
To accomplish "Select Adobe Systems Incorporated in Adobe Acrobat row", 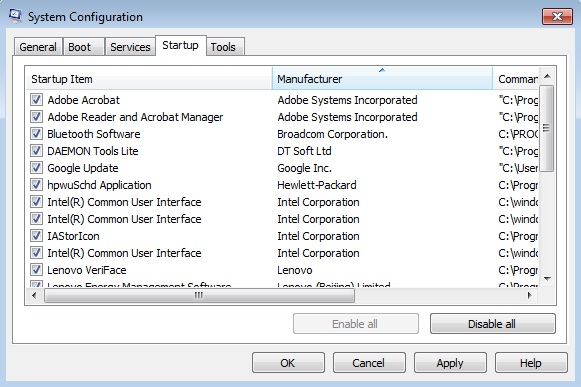I will [347, 100].
